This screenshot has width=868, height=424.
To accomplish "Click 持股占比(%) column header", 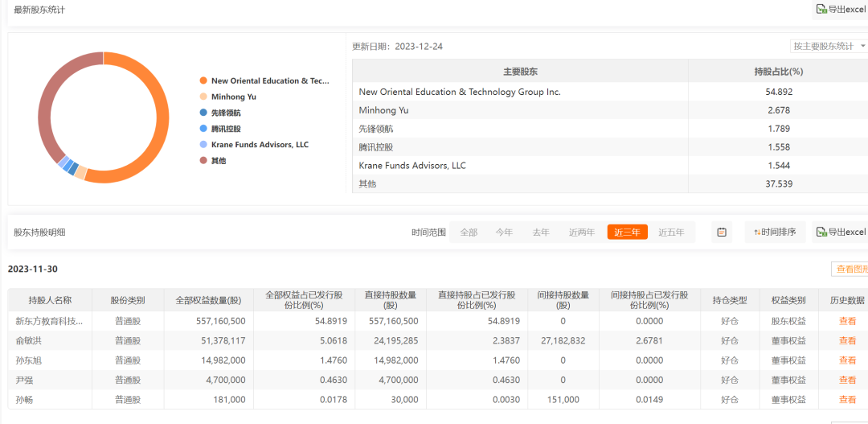I will coord(778,72).
